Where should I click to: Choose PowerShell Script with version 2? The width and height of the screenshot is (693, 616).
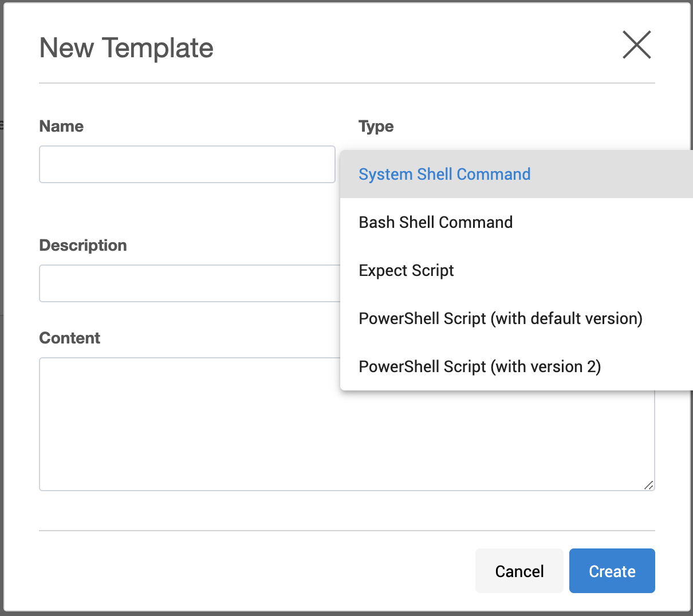click(x=479, y=366)
